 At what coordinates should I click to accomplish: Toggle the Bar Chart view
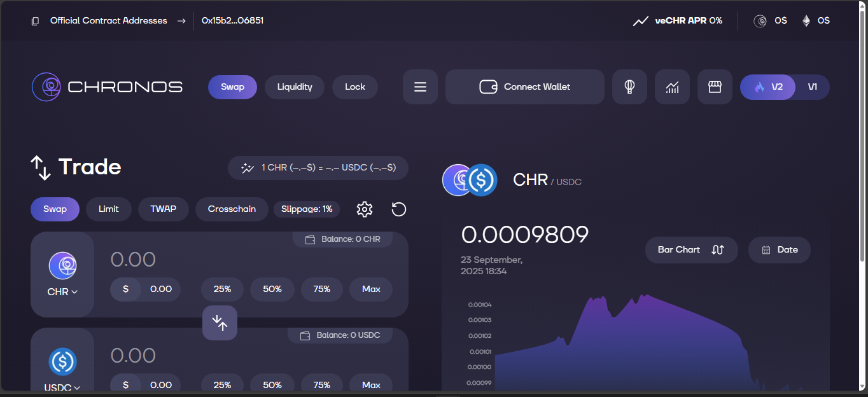click(x=691, y=250)
